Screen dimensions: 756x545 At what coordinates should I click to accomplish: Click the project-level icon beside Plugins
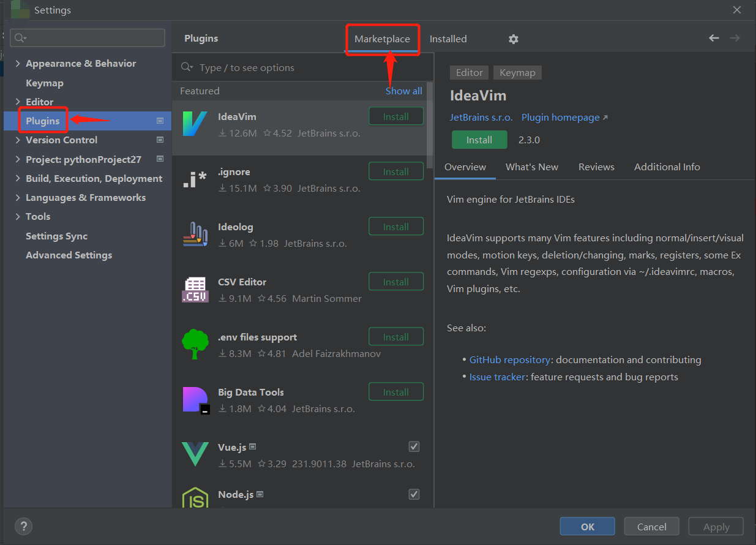click(x=160, y=121)
